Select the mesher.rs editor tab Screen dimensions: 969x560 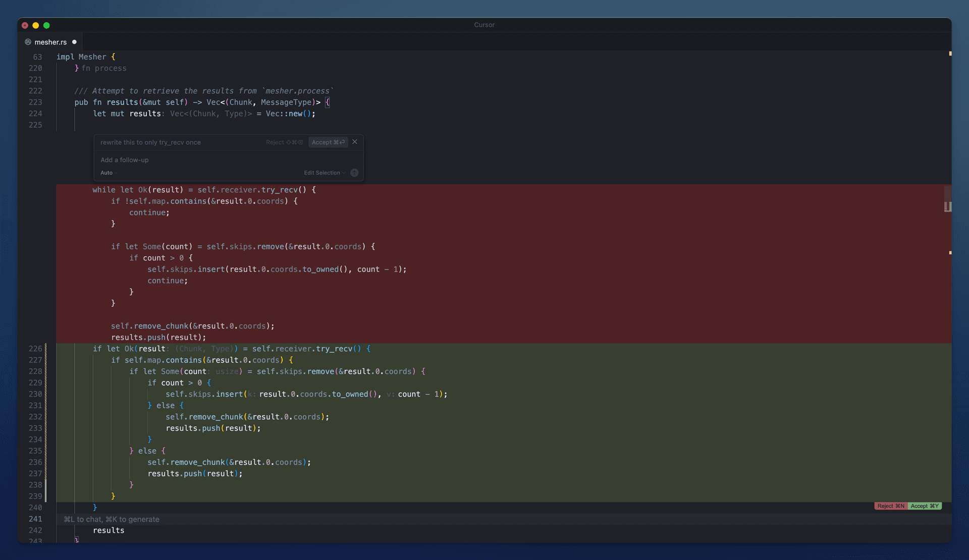50,42
